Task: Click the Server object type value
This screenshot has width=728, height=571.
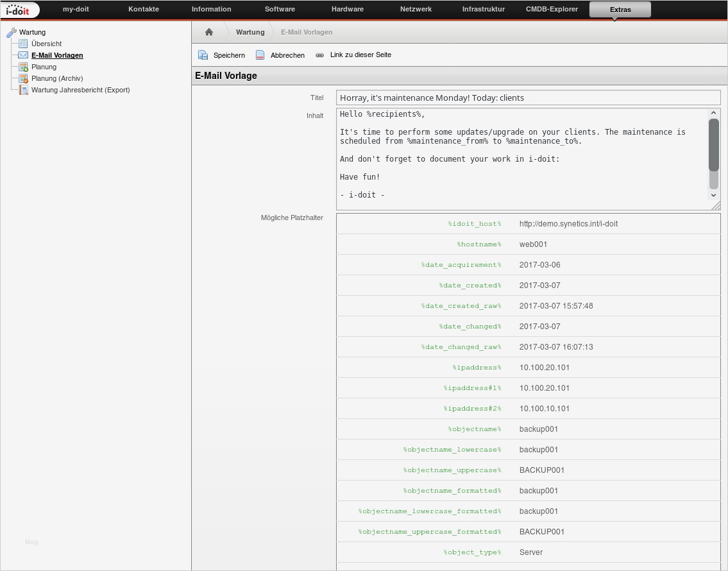Action: 530,552
